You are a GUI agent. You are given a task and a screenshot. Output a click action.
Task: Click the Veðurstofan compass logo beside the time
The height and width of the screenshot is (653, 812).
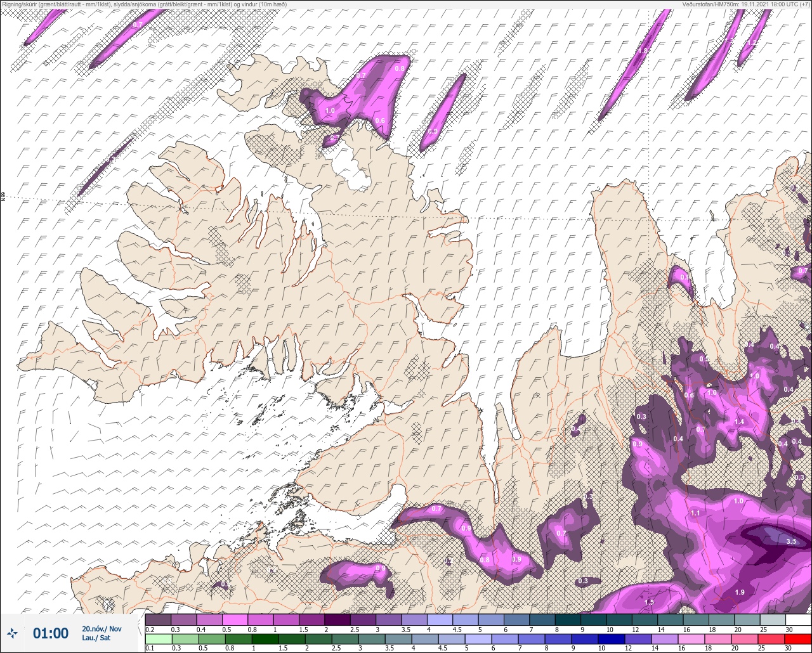click(13, 633)
